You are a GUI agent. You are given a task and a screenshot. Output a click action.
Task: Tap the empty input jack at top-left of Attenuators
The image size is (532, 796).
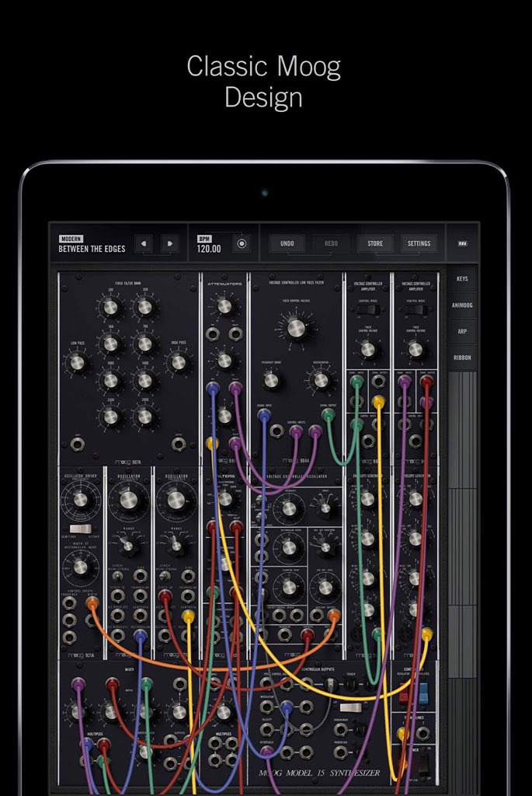(x=213, y=333)
